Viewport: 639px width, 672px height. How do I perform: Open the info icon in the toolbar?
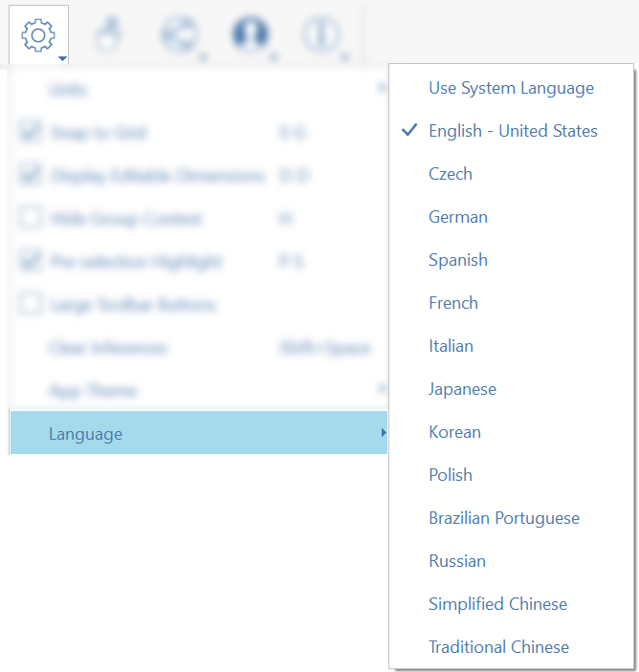pos(319,35)
